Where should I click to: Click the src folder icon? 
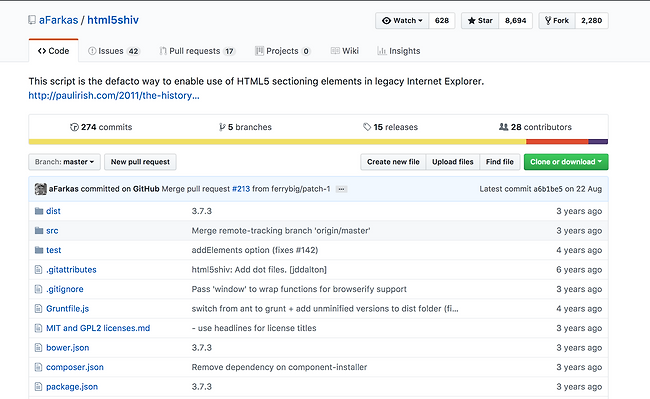point(39,231)
